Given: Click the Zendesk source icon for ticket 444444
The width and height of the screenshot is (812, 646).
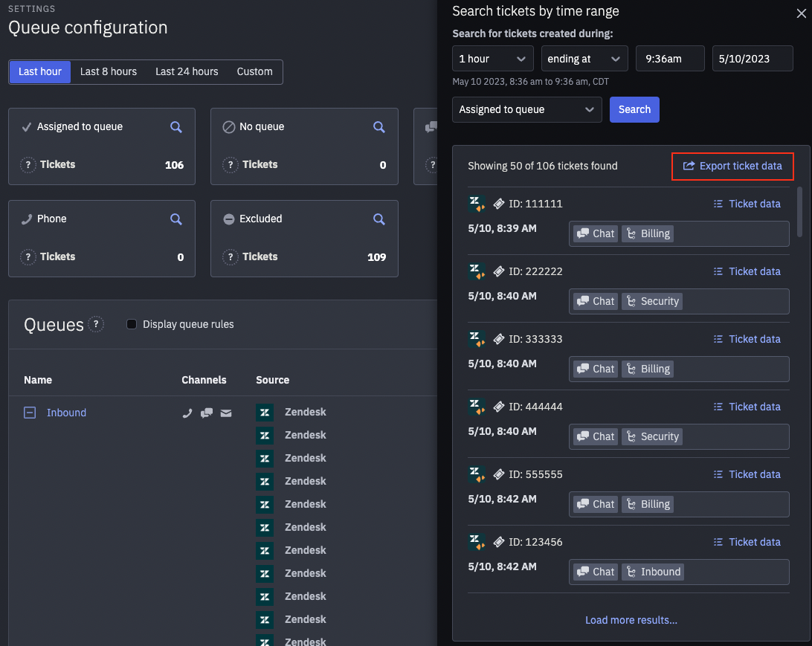Looking at the screenshot, I should 477,407.
